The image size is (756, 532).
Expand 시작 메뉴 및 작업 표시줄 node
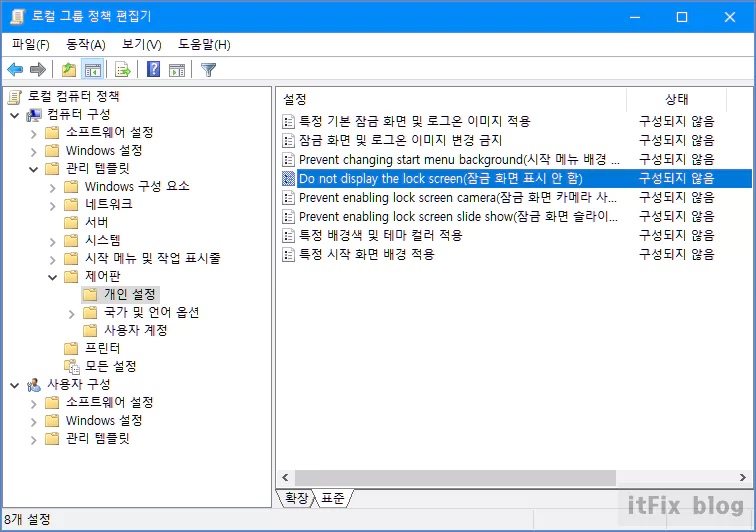tap(53, 260)
